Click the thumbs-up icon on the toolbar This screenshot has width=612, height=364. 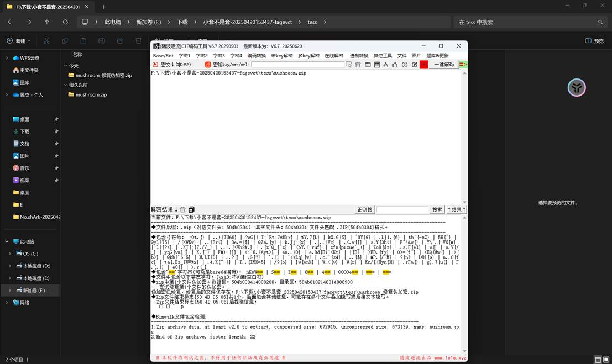(395, 65)
